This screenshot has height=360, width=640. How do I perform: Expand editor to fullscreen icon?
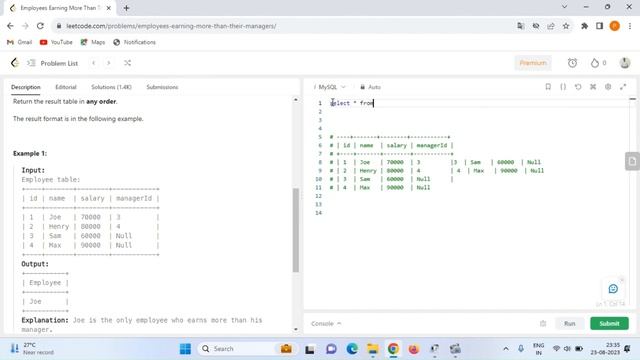pos(623,87)
